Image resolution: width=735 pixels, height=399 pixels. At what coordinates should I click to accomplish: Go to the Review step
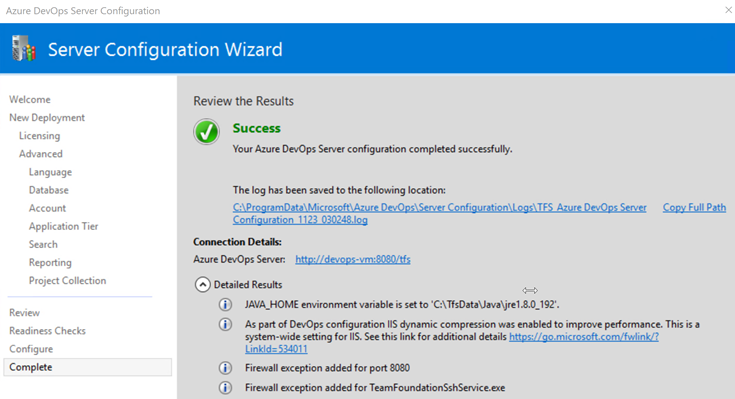[x=24, y=313]
